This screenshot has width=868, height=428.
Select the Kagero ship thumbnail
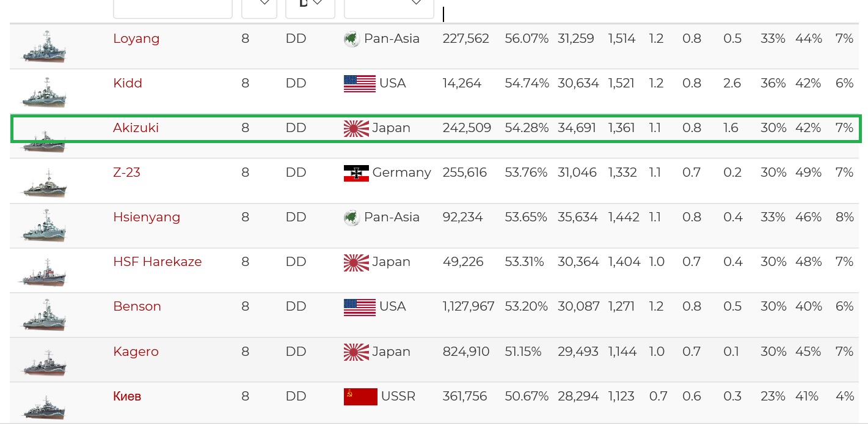44,361
